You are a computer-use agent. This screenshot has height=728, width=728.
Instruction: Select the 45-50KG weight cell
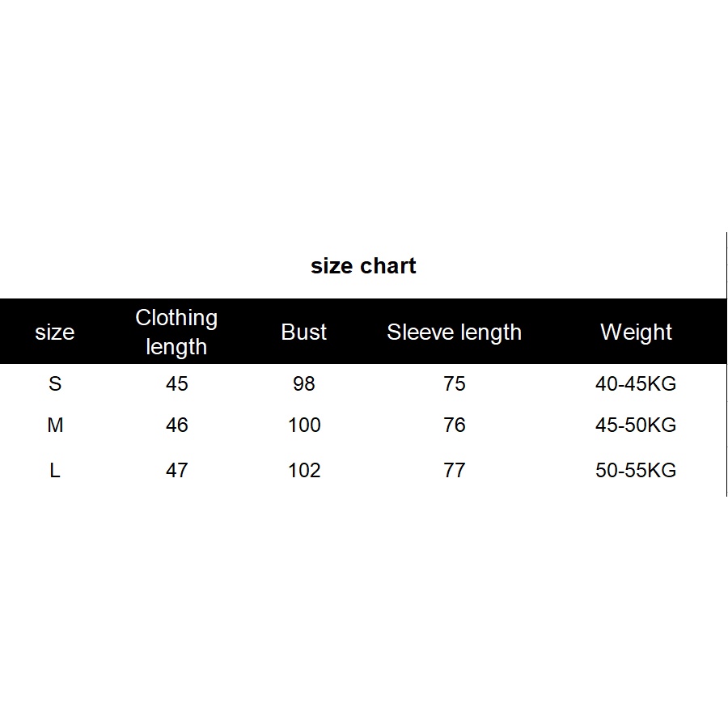click(636, 425)
